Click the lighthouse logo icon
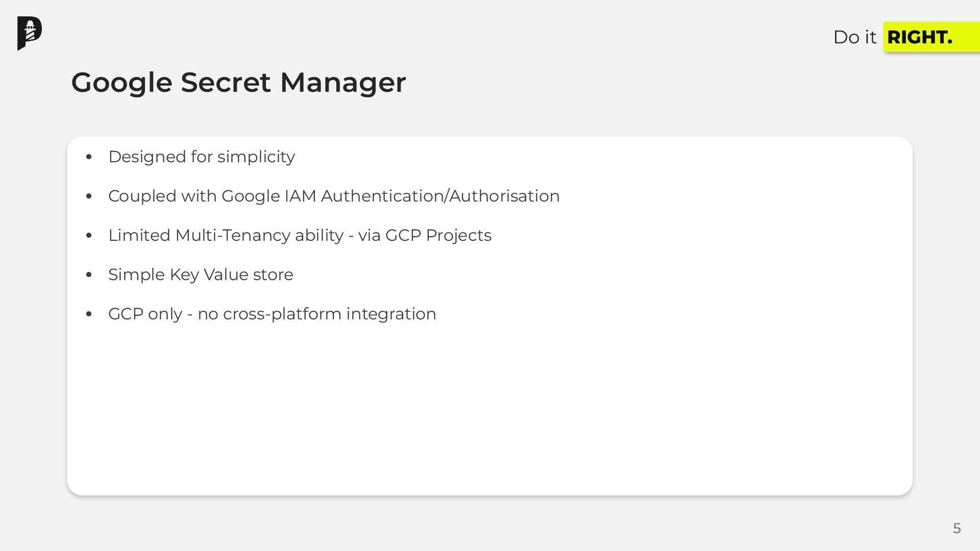 [x=30, y=33]
